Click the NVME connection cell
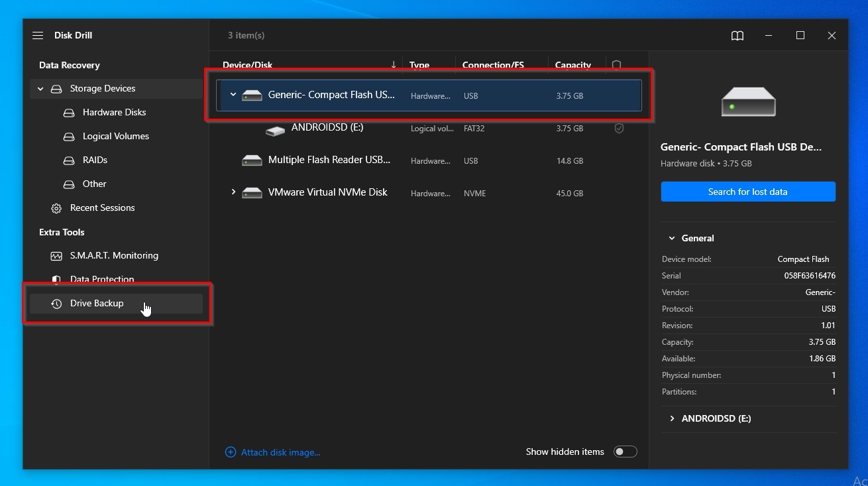Viewport: 868px width, 486px height. [474, 194]
